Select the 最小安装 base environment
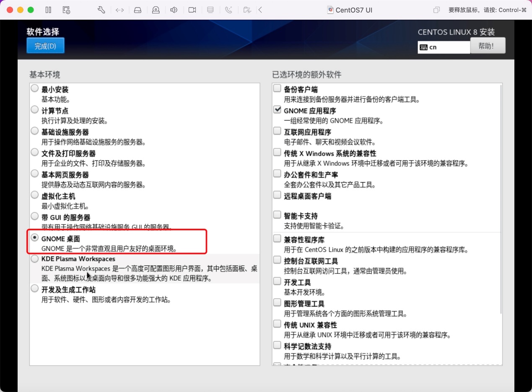The height and width of the screenshot is (392, 532). click(34, 89)
